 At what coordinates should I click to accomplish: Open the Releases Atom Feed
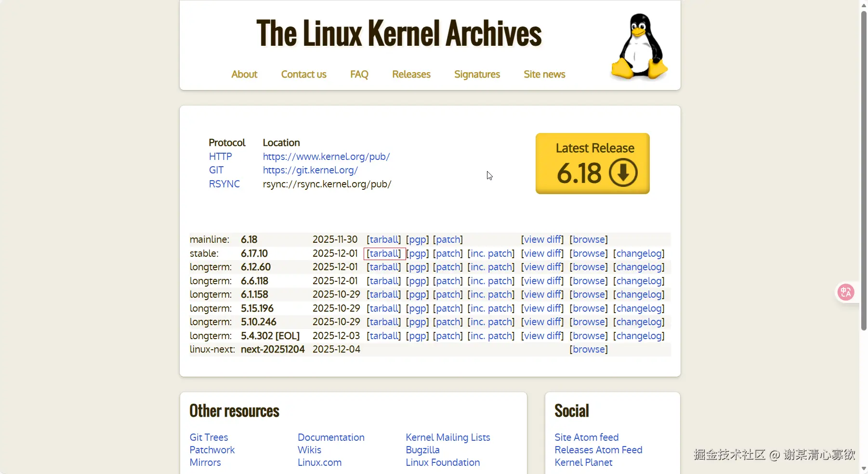tap(598, 450)
